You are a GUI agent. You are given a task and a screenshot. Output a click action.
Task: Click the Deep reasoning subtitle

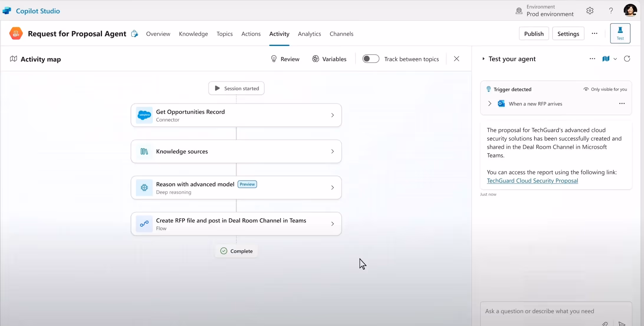(x=173, y=192)
